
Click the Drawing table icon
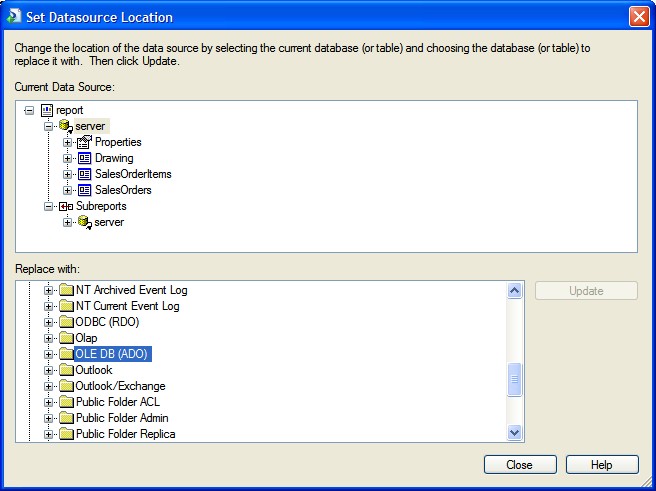click(84, 158)
